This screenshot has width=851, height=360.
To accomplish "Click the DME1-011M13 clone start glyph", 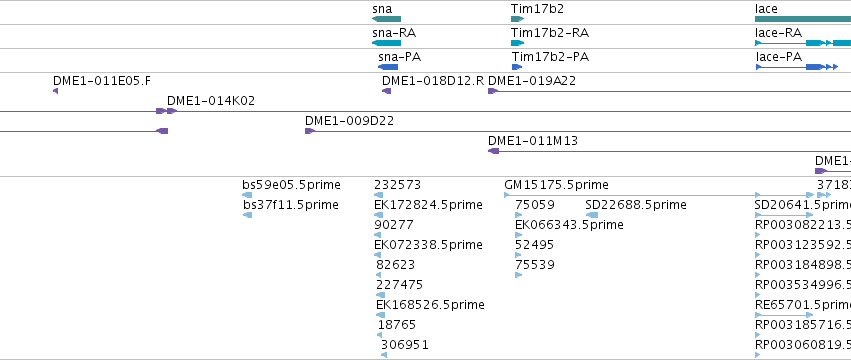I will (493, 151).
